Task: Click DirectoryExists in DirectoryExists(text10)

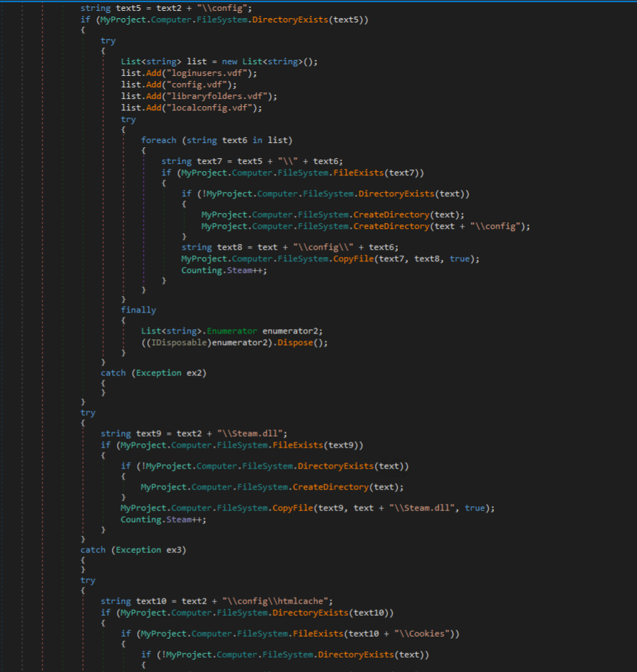Action: pyautogui.click(x=310, y=613)
